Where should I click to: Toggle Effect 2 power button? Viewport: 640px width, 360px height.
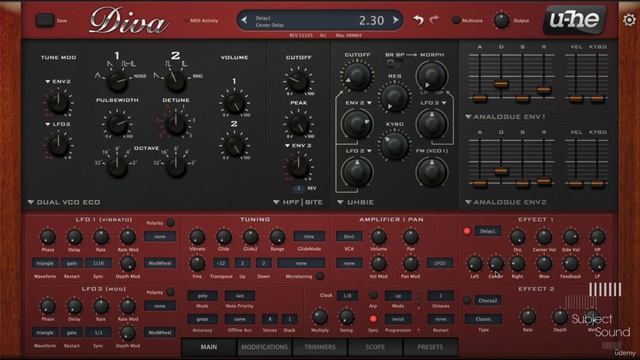[x=467, y=300]
